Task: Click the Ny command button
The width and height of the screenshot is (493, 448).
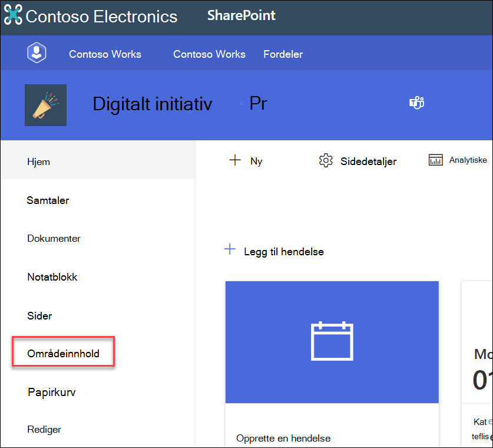Action: click(256, 161)
